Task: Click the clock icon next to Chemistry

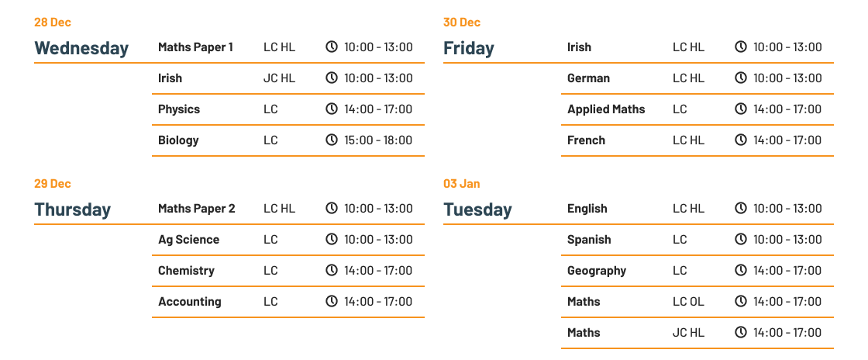Action: (x=331, y=270)
